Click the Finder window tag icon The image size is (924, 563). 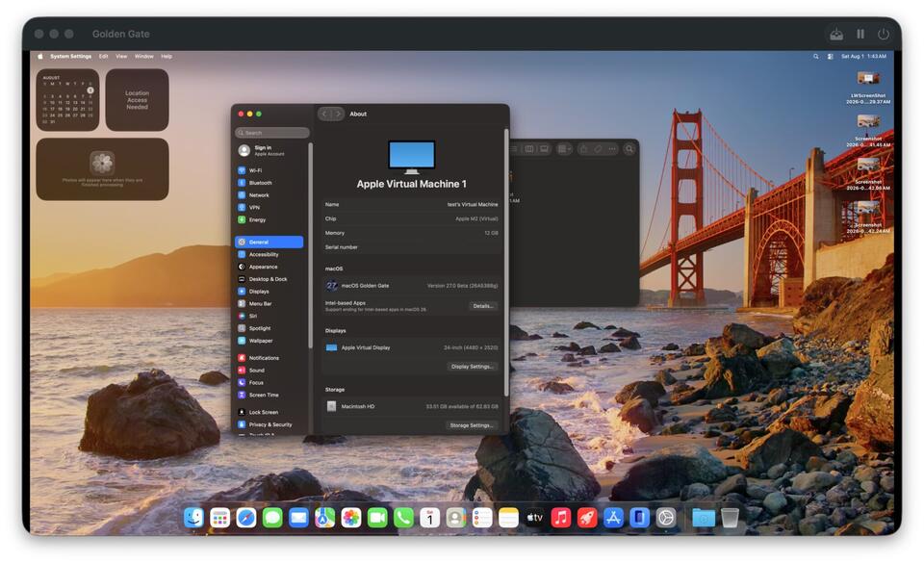pos(598,149)
